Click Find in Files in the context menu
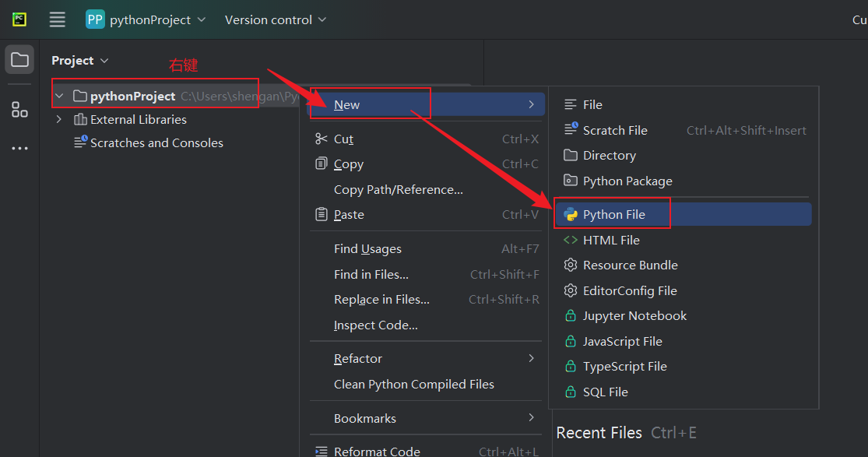The height and width of the screenshot is (457, 868). 371,275
